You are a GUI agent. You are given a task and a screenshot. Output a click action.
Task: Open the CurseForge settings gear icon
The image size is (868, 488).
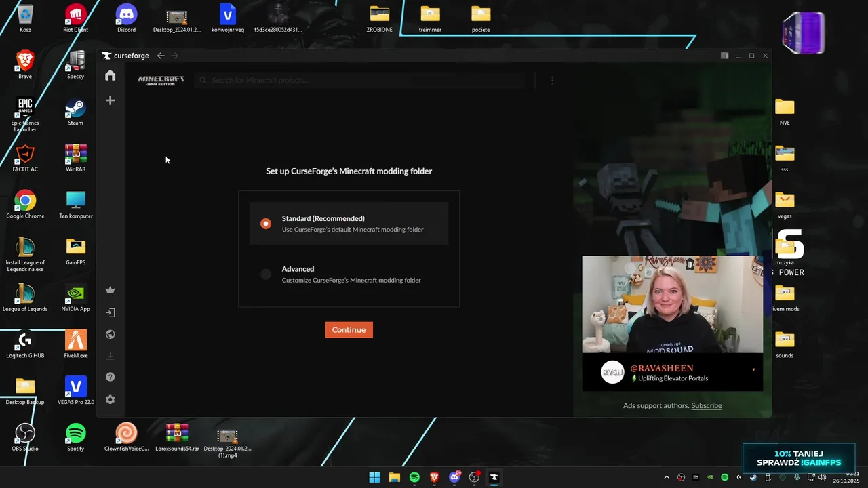(110, 399)
